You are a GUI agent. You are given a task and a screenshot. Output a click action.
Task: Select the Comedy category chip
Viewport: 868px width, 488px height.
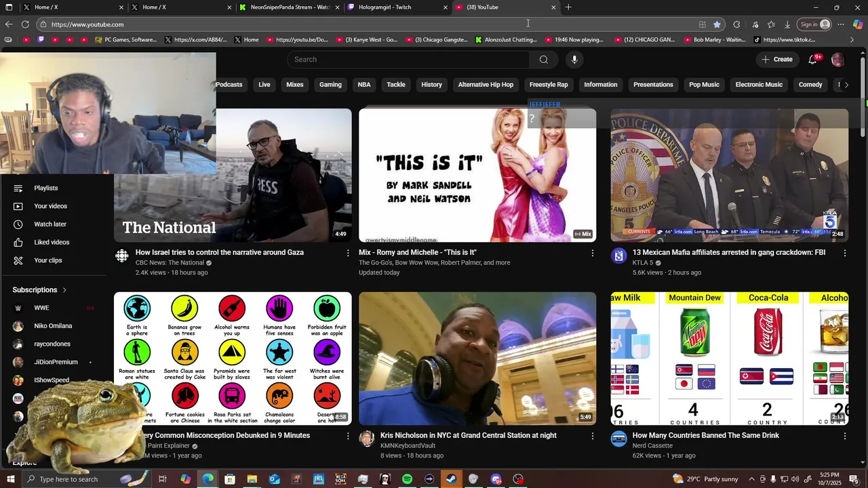pos(810,85)
